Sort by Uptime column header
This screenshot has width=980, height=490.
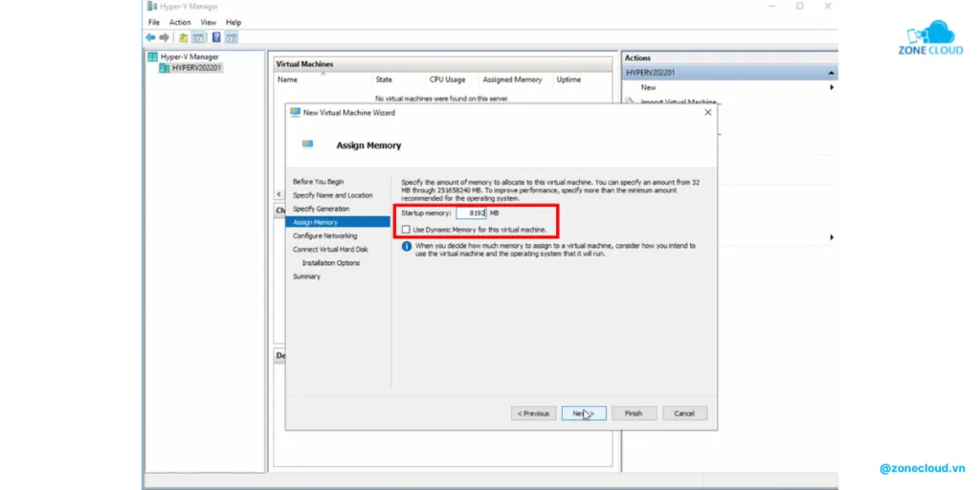[x=568, y=80]
